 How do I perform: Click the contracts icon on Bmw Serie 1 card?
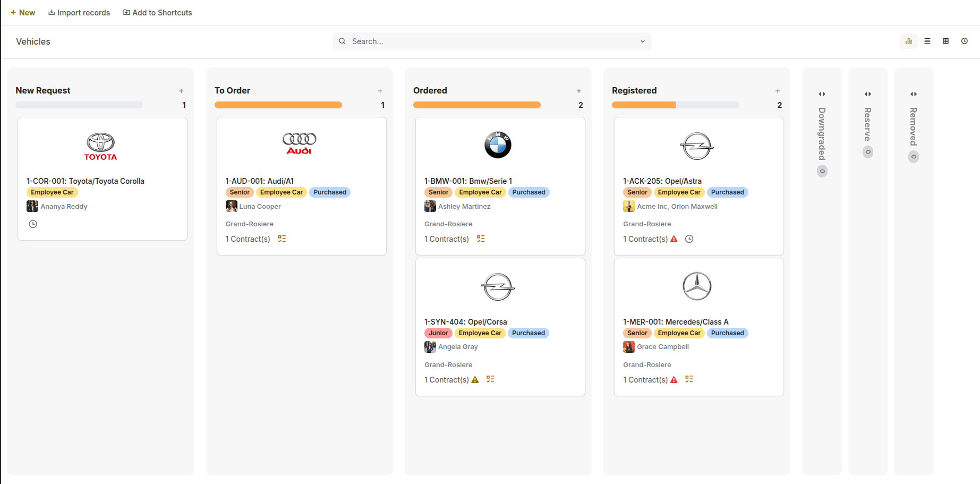[x=481, y=239]
